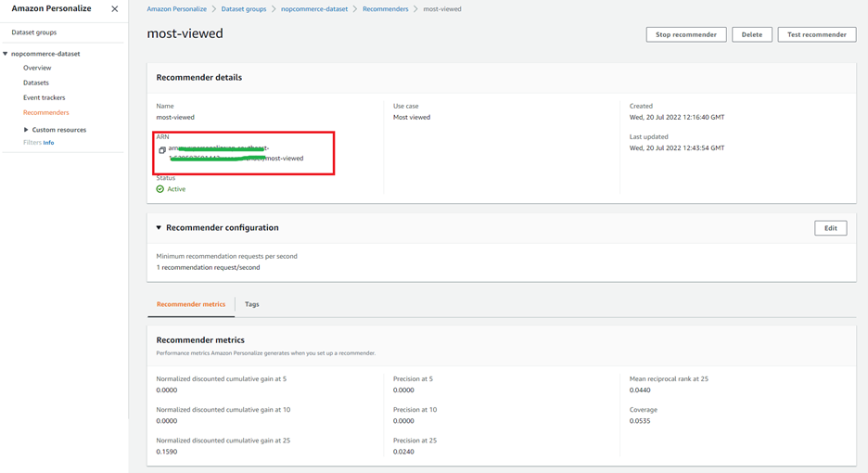Click Mean reciprocal rank value 0.0440
This screenshot has width=868, height=473.
coord(640,390)
